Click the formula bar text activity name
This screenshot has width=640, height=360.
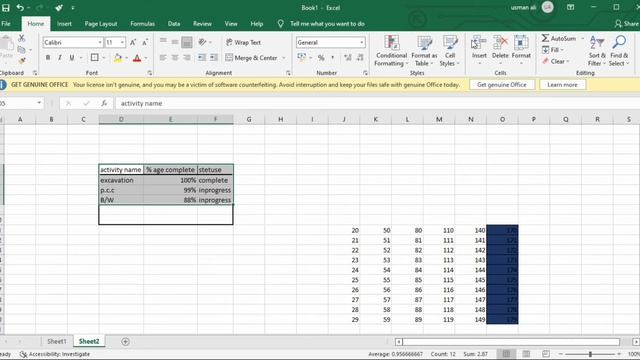141,103
